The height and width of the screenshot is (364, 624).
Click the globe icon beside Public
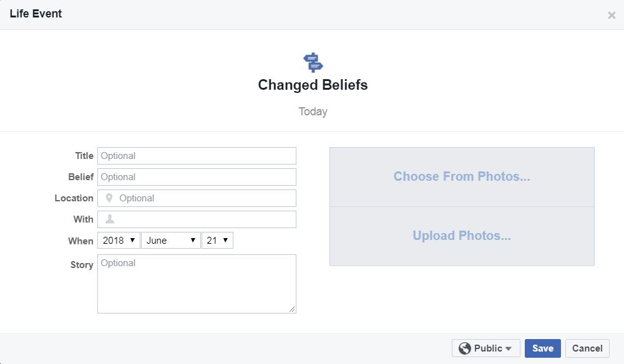tap(464, 348)
